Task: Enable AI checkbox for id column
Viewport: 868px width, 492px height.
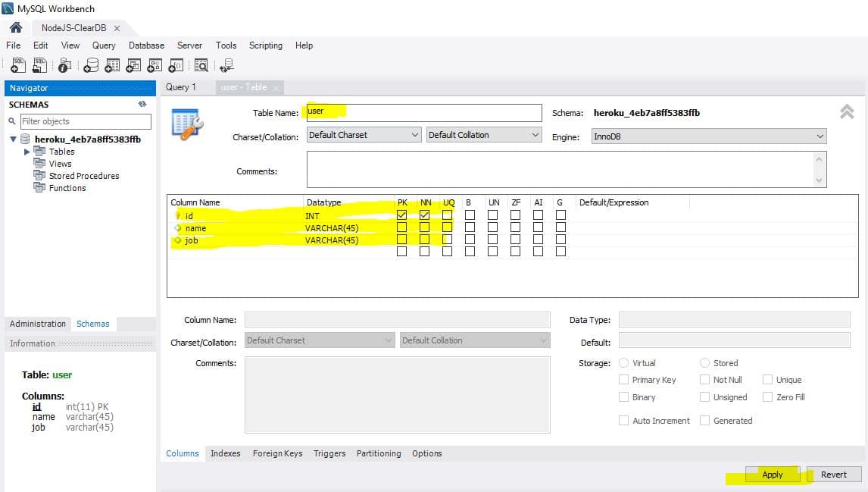Action: tap(538, 215)
